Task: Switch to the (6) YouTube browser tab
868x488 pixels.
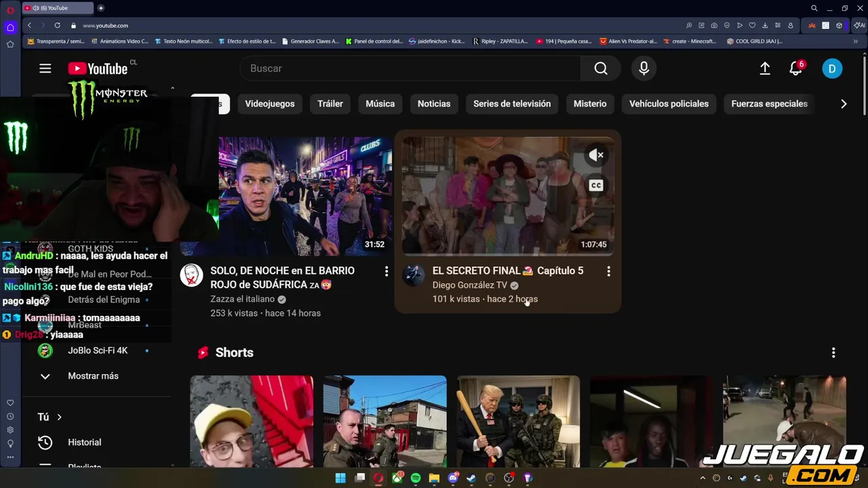Action: point(57,8)
